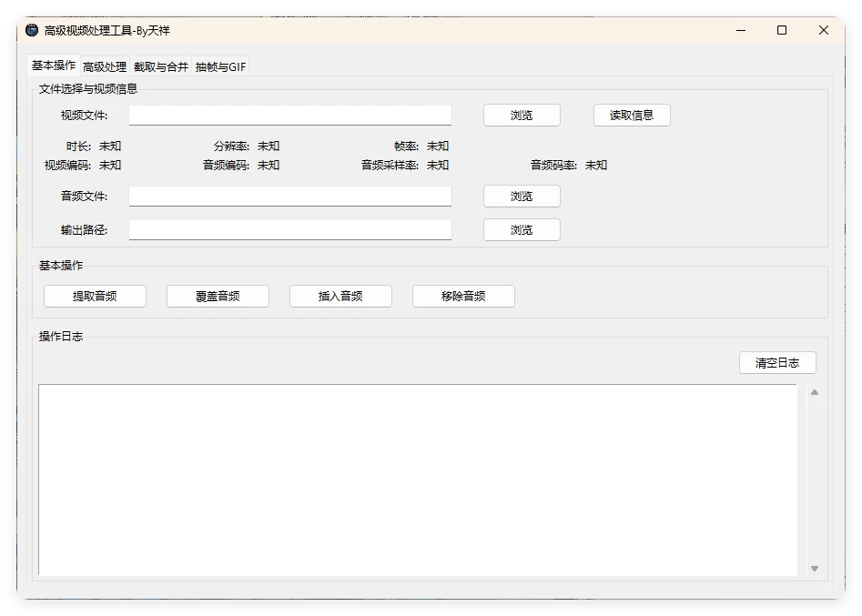Viewport: 862px width, 616px height.
Task: Browse for an audio file
Action: pos(521,196)
